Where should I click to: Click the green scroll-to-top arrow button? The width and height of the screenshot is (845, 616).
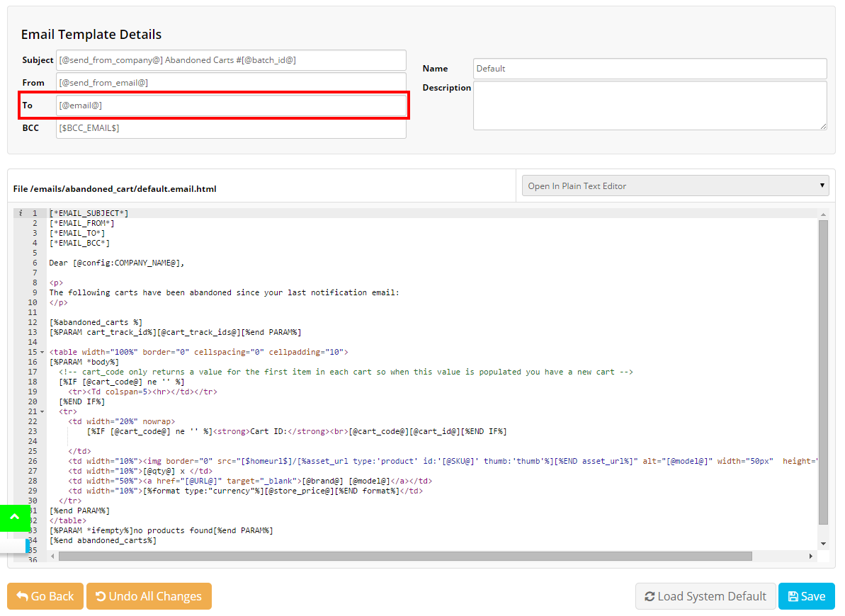pos(15,518)
